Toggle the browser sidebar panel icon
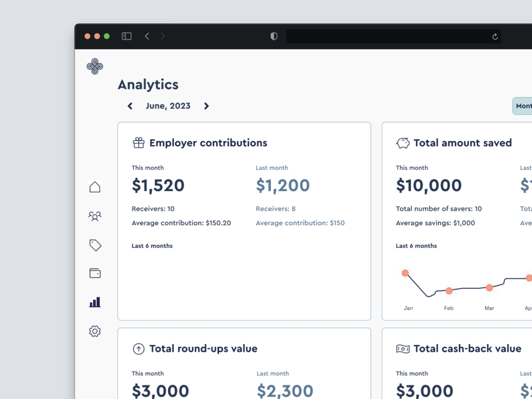532x399 pixels. point(127,36)
